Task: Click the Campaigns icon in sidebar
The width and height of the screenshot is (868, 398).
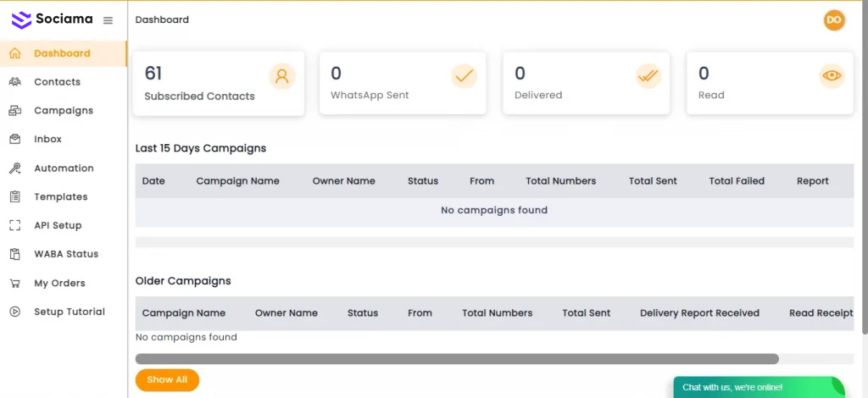Action: point(15,111)
